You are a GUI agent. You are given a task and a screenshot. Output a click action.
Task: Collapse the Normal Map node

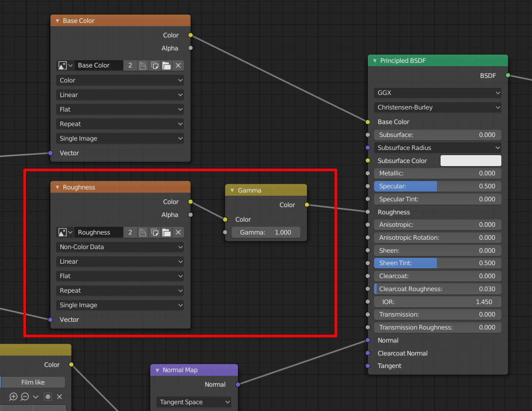pos(157,371)
